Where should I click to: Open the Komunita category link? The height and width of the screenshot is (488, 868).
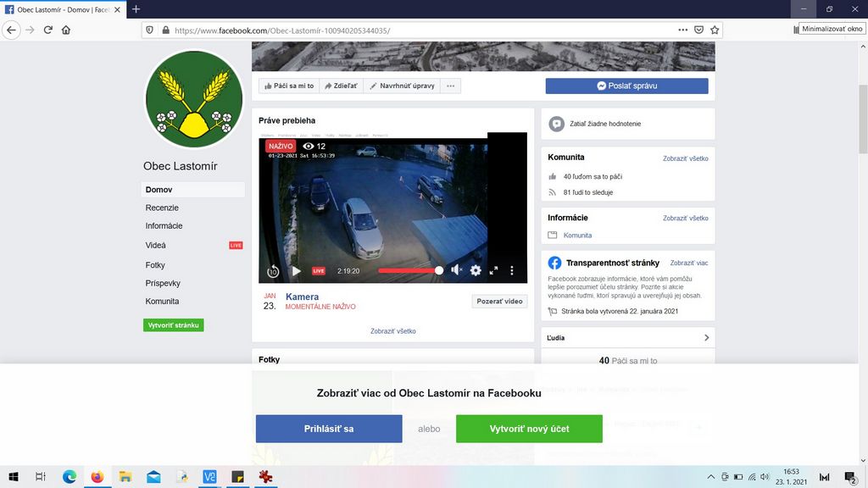(577, 236)
